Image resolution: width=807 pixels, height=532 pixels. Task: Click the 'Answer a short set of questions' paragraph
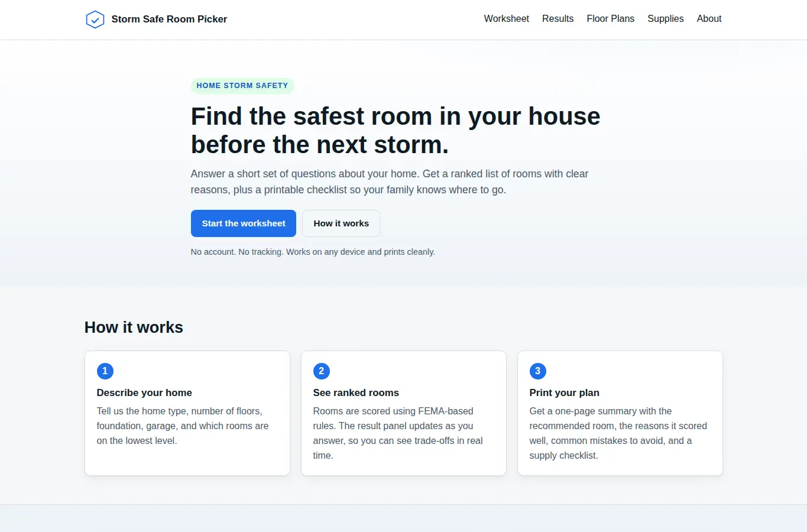[390, 182]
